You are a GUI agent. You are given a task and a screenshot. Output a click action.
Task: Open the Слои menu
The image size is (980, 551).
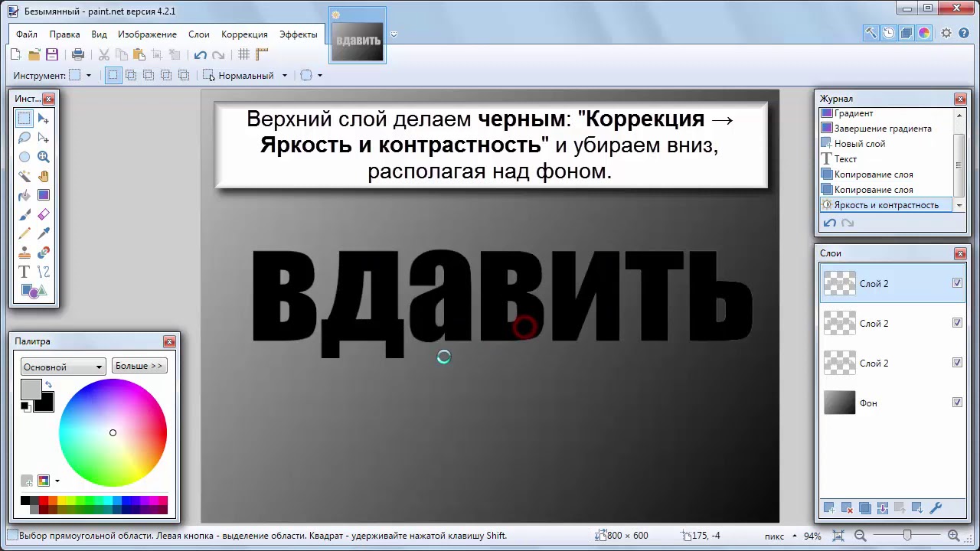point(199,34)
